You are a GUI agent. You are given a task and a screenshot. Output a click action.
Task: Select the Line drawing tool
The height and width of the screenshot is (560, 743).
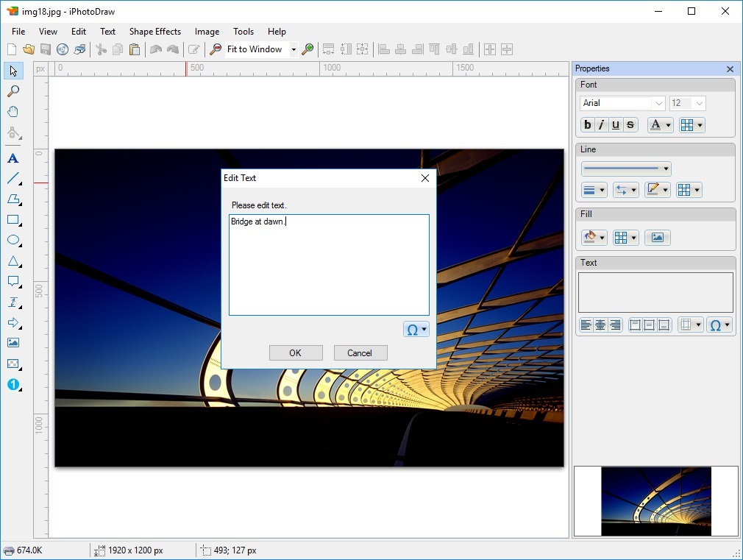(x=13, y=179)
